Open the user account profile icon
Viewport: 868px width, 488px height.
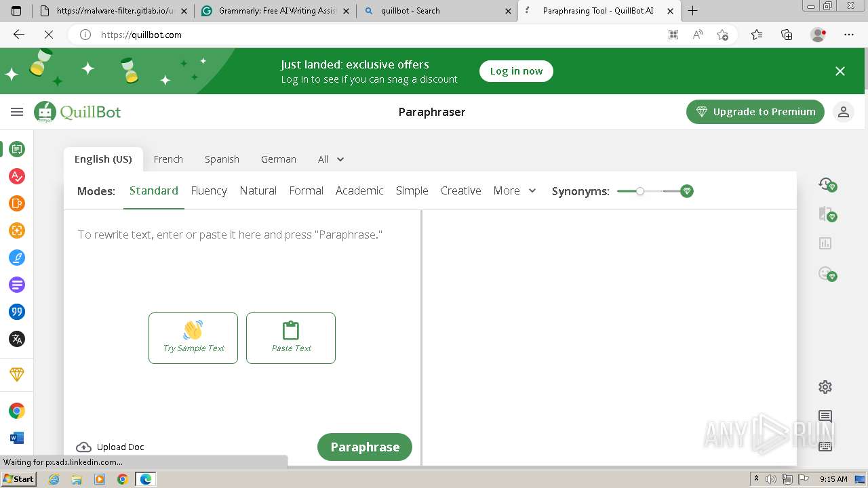click(x=844, y=112)
